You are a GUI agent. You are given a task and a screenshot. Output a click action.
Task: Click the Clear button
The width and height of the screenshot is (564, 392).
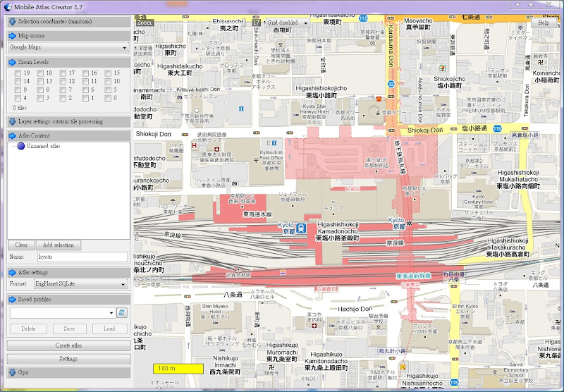point(21,245)
